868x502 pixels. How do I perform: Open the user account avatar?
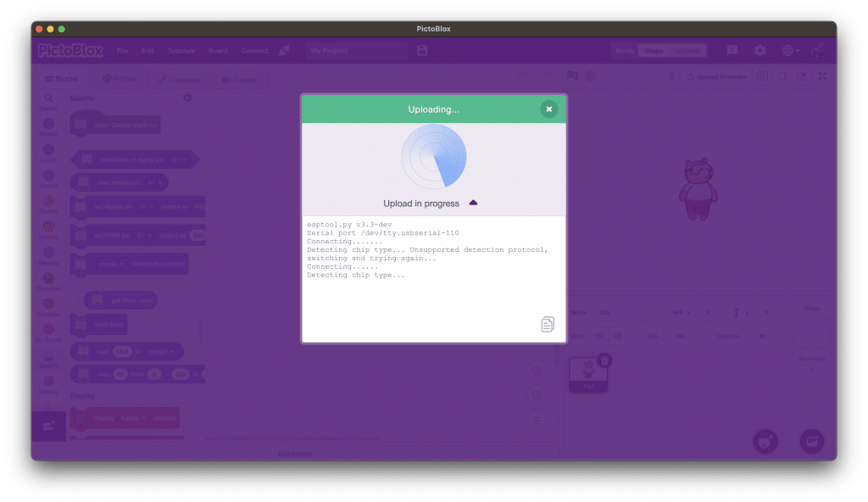point(818,50)
